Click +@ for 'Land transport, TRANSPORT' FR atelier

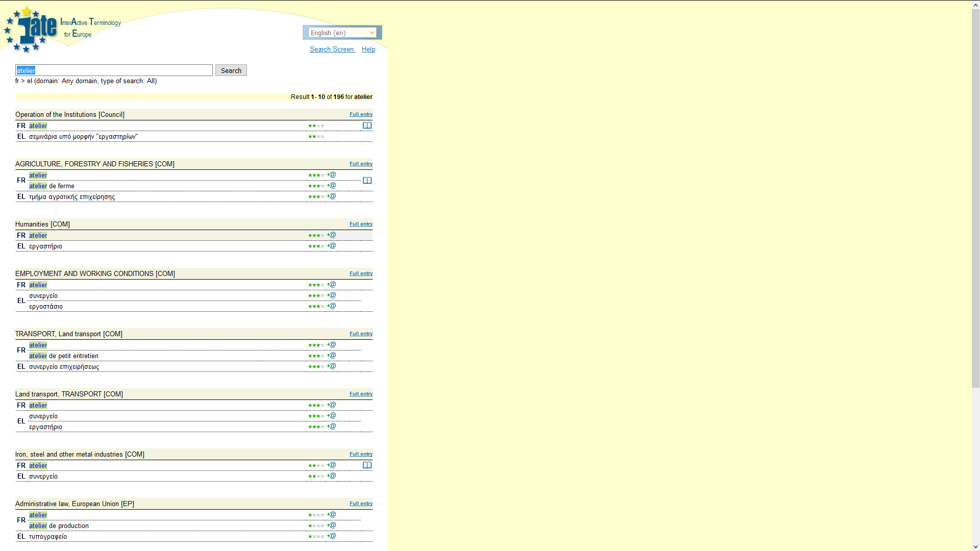click(x=332, y=405)
